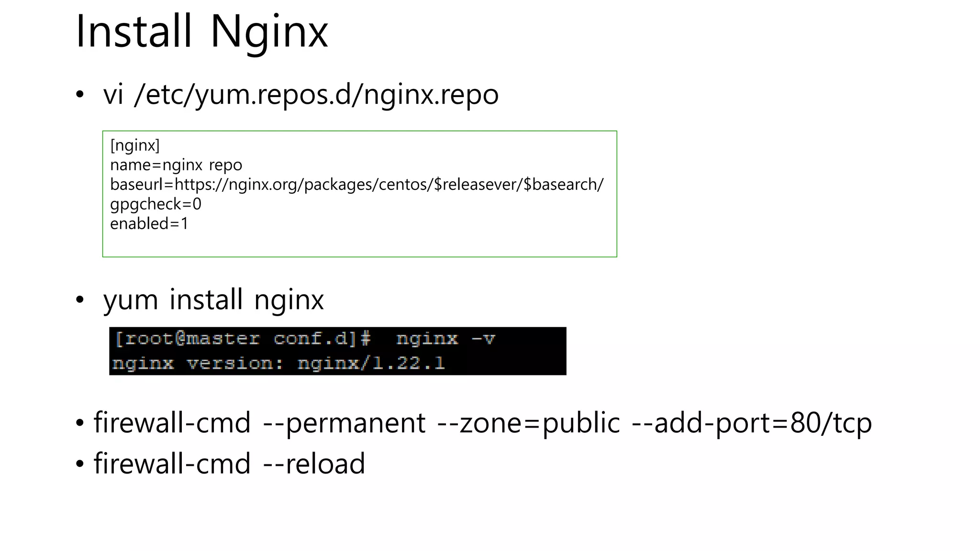Click the name=nginx repo line

(176, 165)
